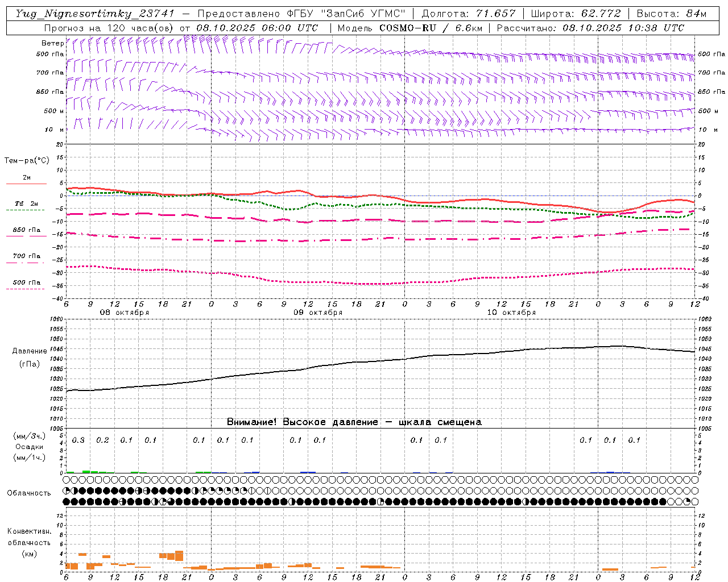The image size is (728, 582).
Task: Click the forecast start time 08.10.2025 06:00 UTC
Action: [x=257, y=28]
